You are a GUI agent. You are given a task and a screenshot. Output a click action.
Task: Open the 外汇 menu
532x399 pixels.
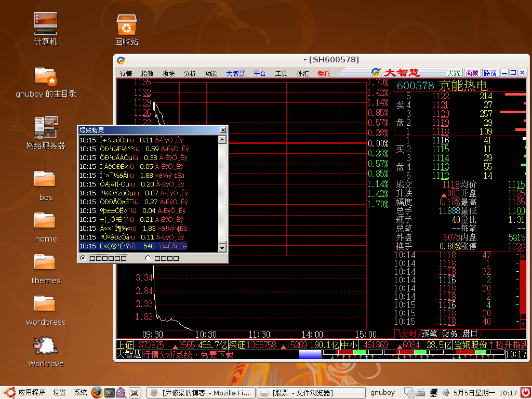[303, 73]
